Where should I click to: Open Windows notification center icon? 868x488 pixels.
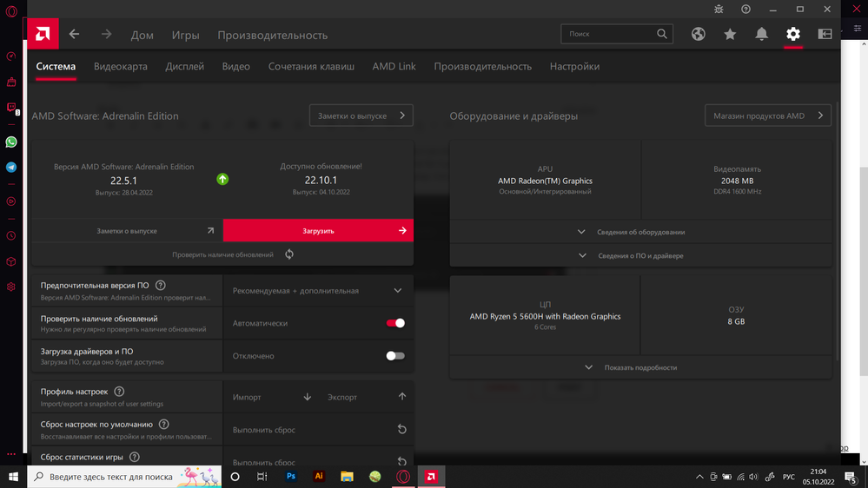[851, 477]
